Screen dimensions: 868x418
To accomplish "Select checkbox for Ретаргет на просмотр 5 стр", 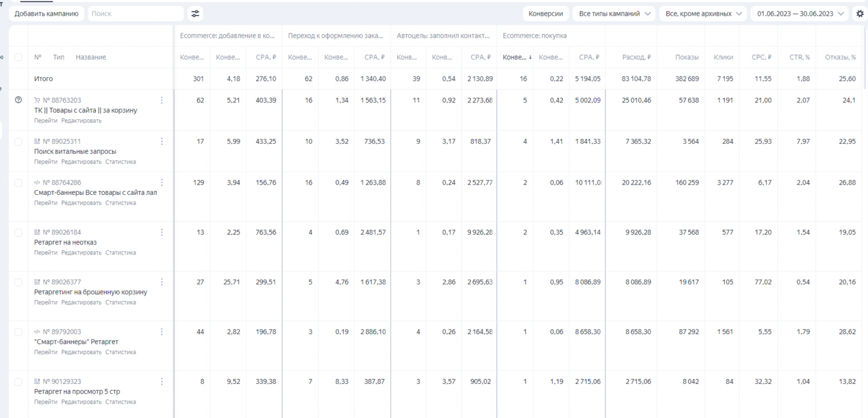I will pyautogui.click(x=18, y=382).
